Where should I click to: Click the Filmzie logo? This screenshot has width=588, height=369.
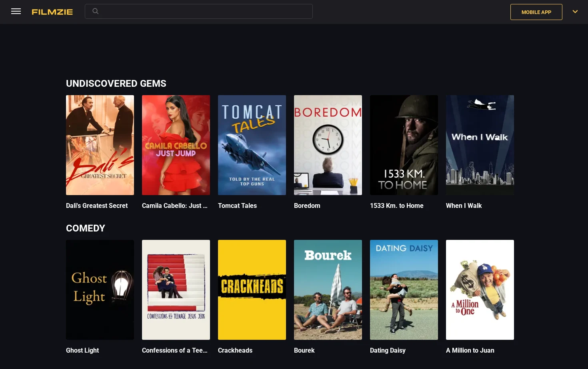coord(52,12)
